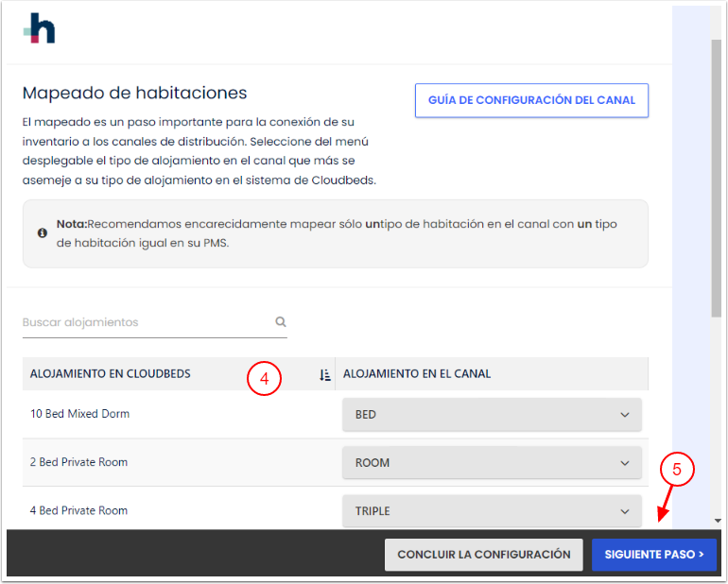Click the sort icon in Cloudbeds column header

click(x=325, y=375)
